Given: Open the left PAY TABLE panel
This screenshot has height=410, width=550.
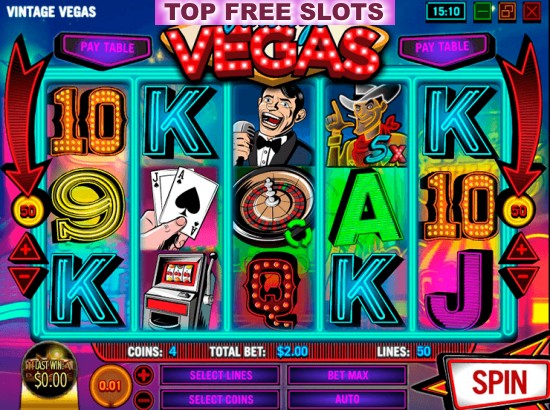Looking at the screenshot, I should point(107,47).
